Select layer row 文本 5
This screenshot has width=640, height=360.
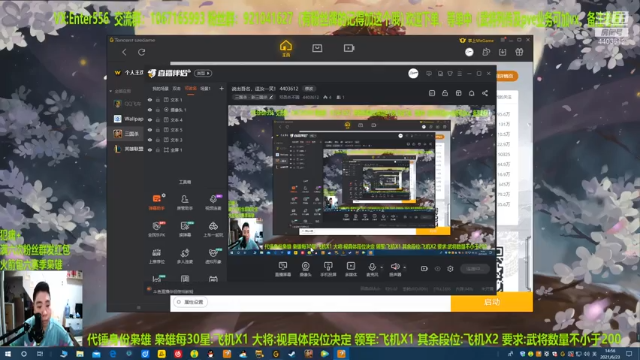tap(186, 130)
